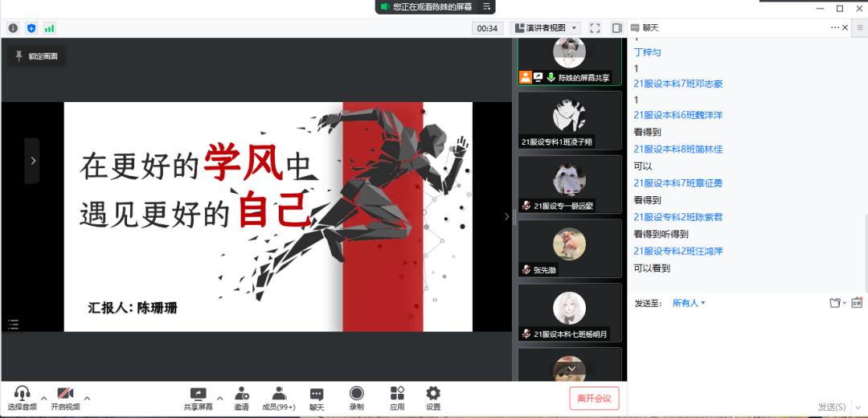Click the meeting info icon

pyautogui.click(x=13, y=28)
